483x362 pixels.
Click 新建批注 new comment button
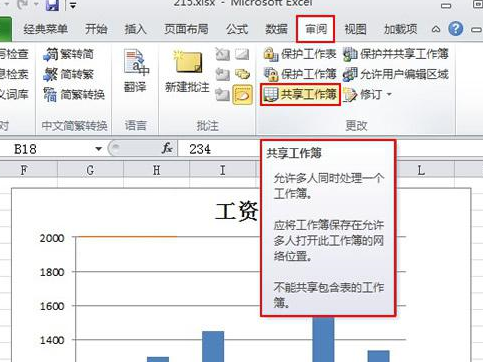coord(187,71)
